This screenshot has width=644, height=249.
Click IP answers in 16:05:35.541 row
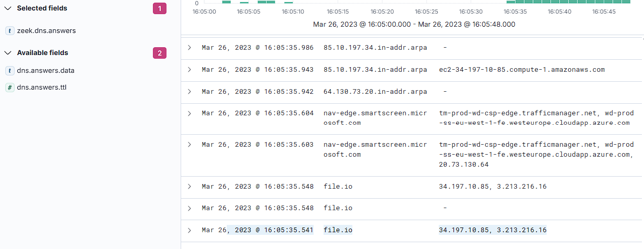(493, 230)
